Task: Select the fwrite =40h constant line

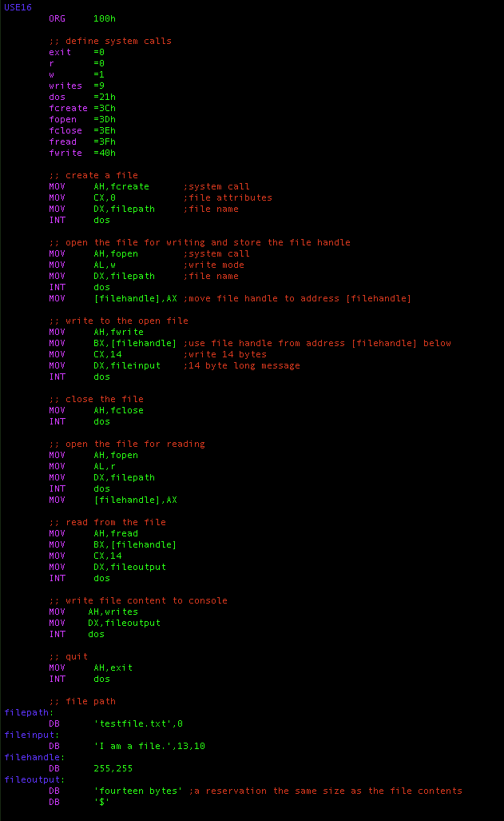Action: pyautogui.click(x=82, y=153)
